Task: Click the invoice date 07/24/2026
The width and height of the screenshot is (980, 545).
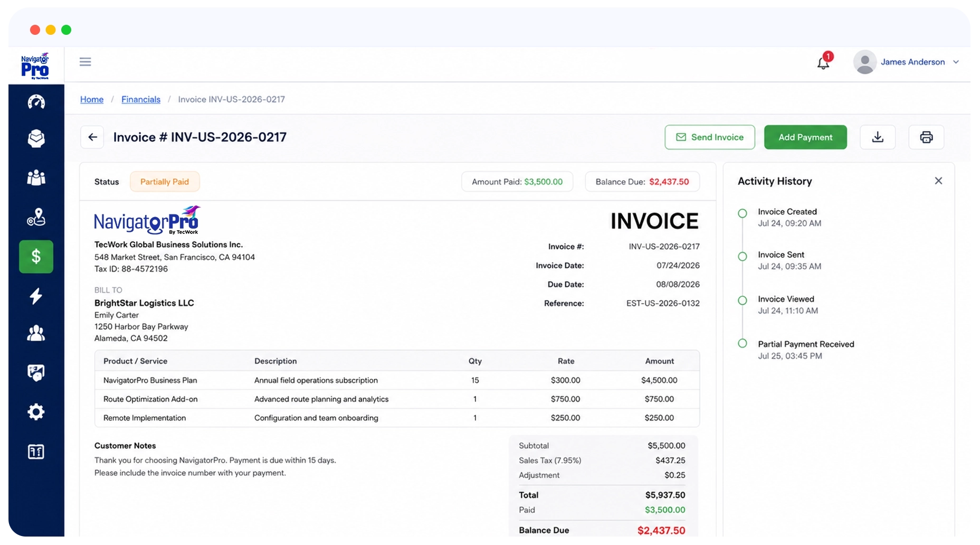Action: pyautogui.click(x=678, y=265)
